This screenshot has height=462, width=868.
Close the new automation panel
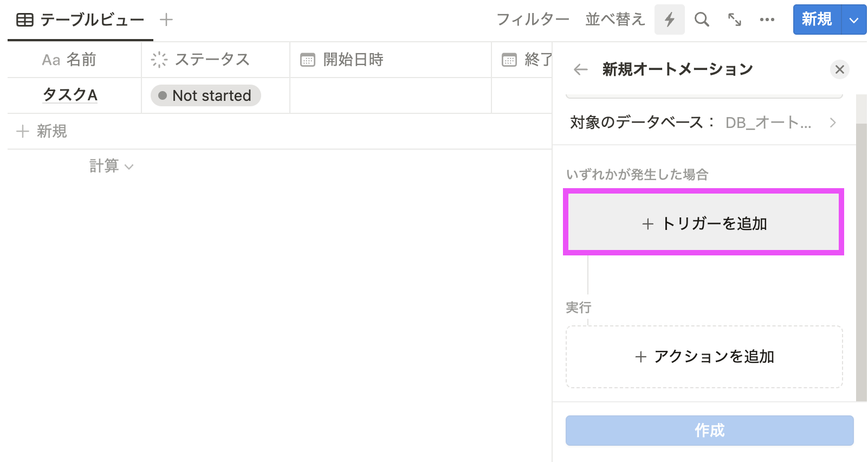(840, 69)
